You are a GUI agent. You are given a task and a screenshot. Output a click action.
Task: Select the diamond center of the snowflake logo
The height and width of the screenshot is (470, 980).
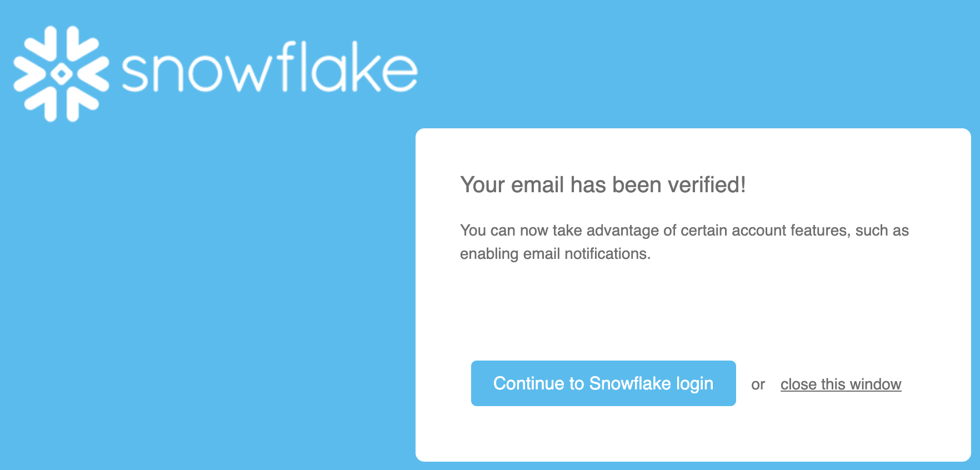(61, 72)
